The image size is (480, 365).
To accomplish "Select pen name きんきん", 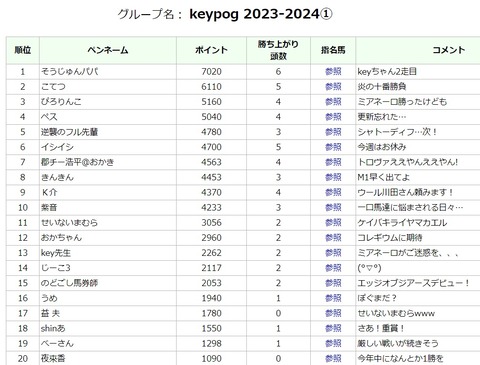I will coord(57,177).
